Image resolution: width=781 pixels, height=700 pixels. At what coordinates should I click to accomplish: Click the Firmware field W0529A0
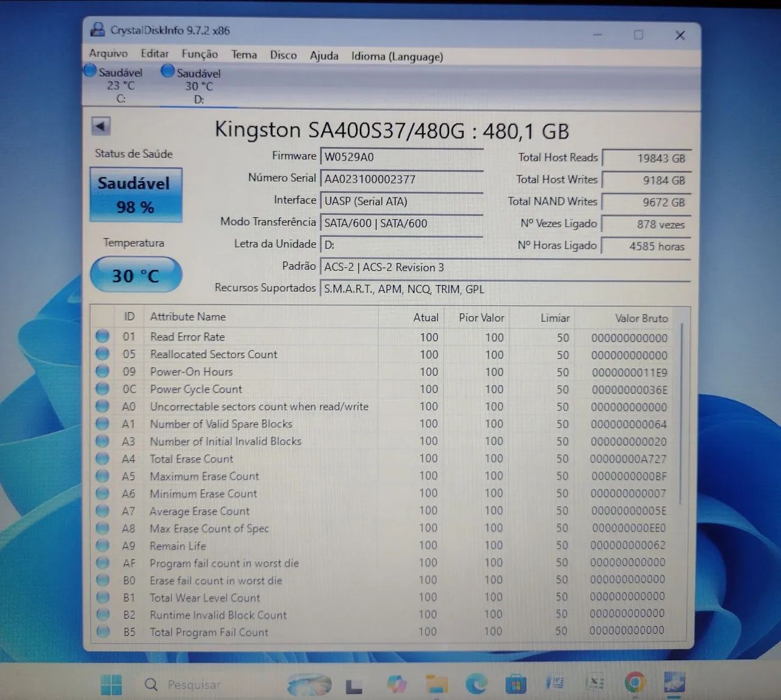click(x=401, y=157)
